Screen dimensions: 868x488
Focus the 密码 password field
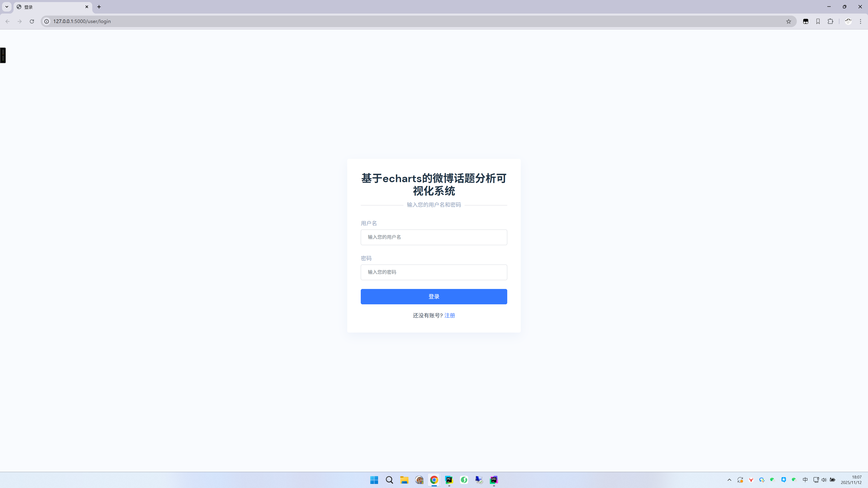434,272
